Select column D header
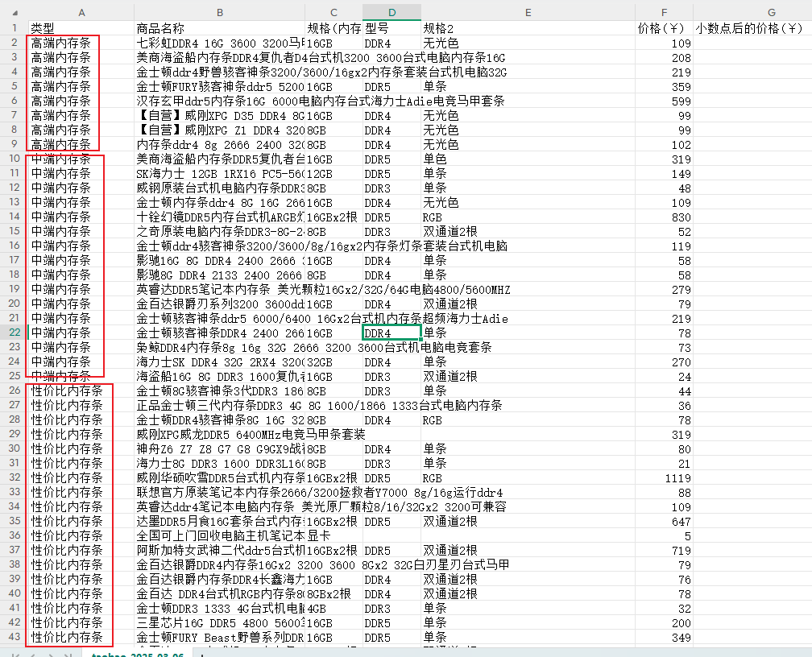Screen dimensions: 812x657 click(392, 12)
